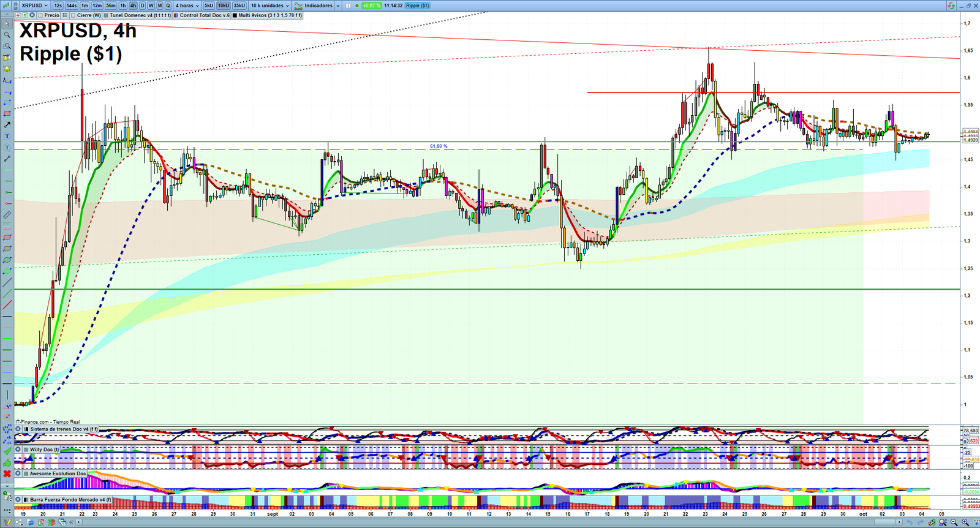Select the ruler measurement tool
The height and width of the screenshot is (528, 980).
pos(7,215)
